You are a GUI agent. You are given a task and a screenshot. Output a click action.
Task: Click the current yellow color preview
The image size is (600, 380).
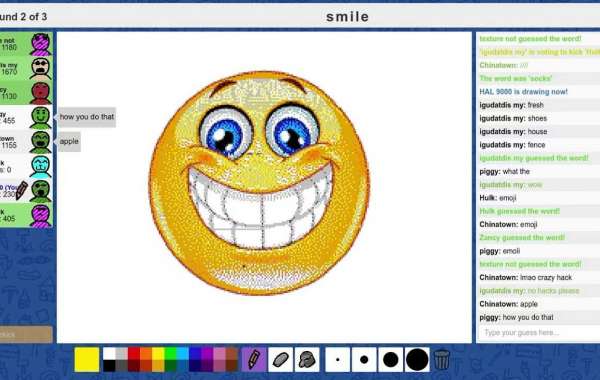87,359
